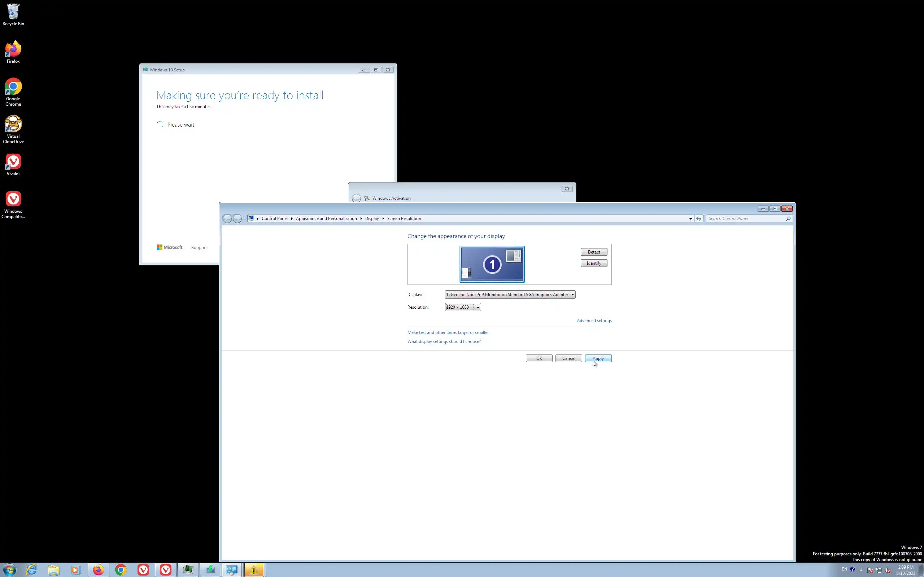924x577 pixels.
Task: Click the yellow warning taskbar button
Action: 254,570
